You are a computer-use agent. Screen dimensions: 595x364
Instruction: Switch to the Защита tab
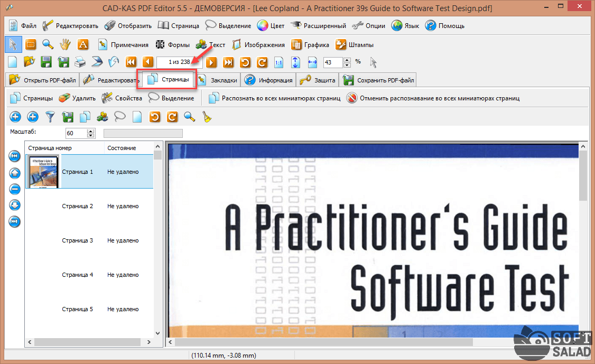click(x=318, y=80)
